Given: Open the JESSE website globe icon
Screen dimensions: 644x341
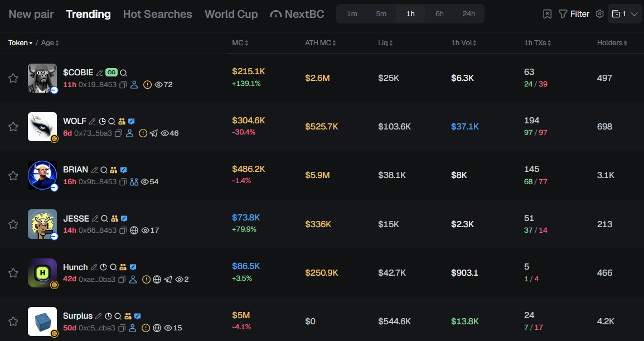Looking at the screenshot, I should [134, 230].
